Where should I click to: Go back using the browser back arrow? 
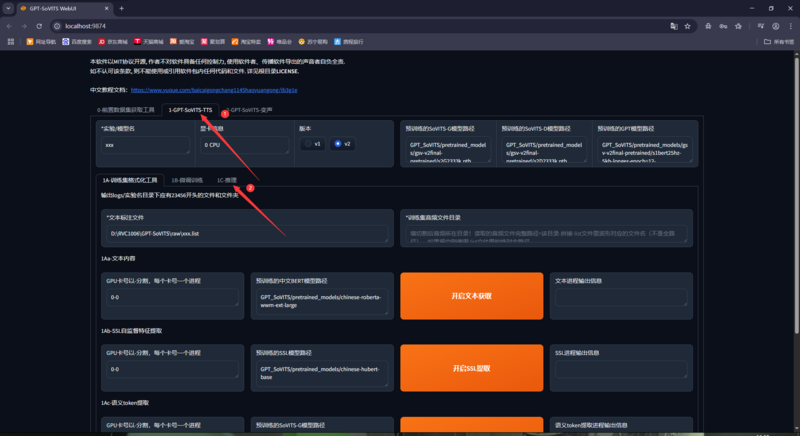[x=9, y=26]
